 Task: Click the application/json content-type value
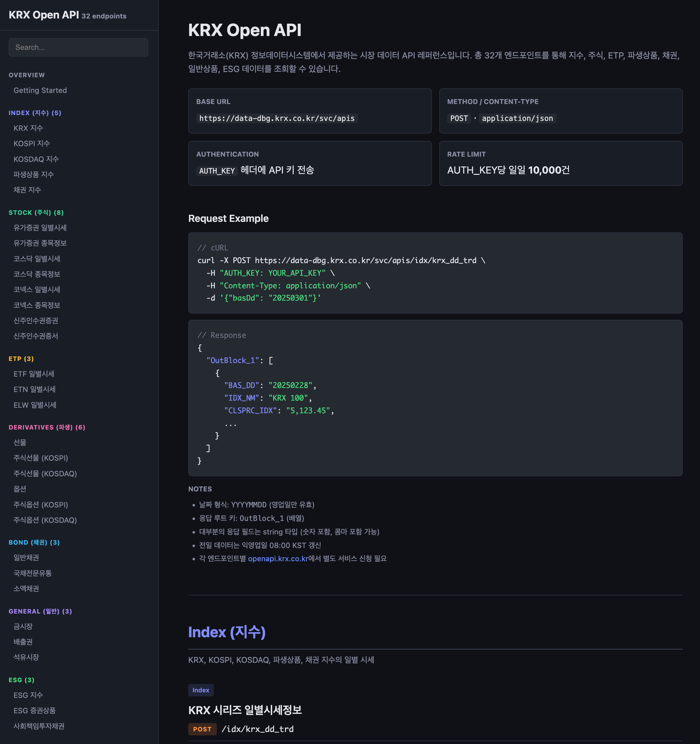pos(517,118)
